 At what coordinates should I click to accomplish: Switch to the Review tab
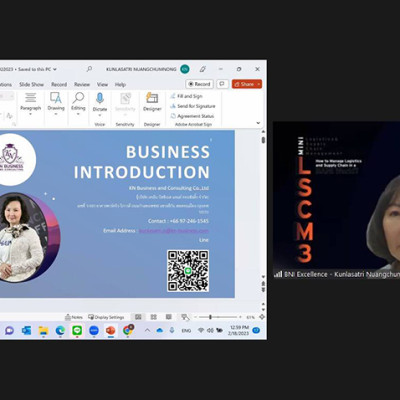(x=82, y=84)
